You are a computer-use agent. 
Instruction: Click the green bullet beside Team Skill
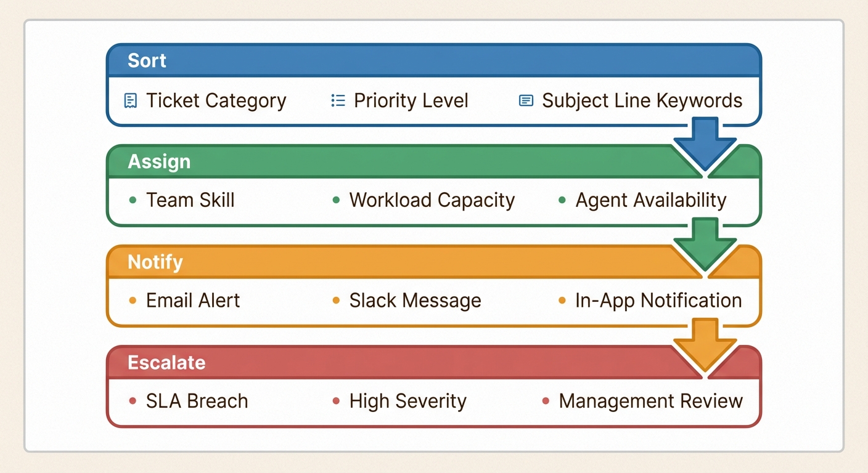tap(133, 200)
